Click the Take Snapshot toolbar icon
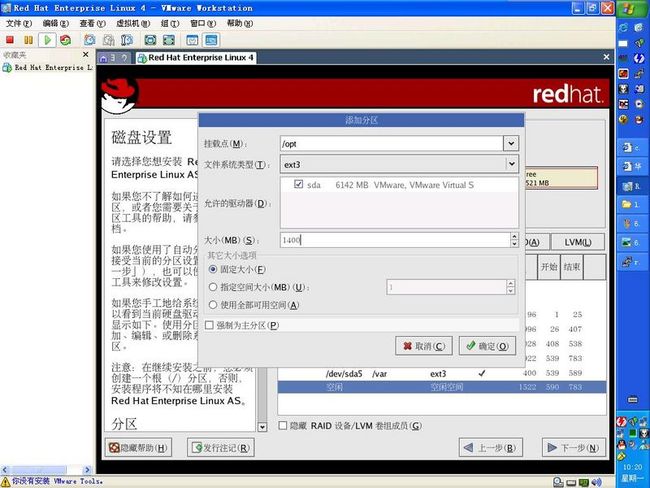 coord(90,40)
